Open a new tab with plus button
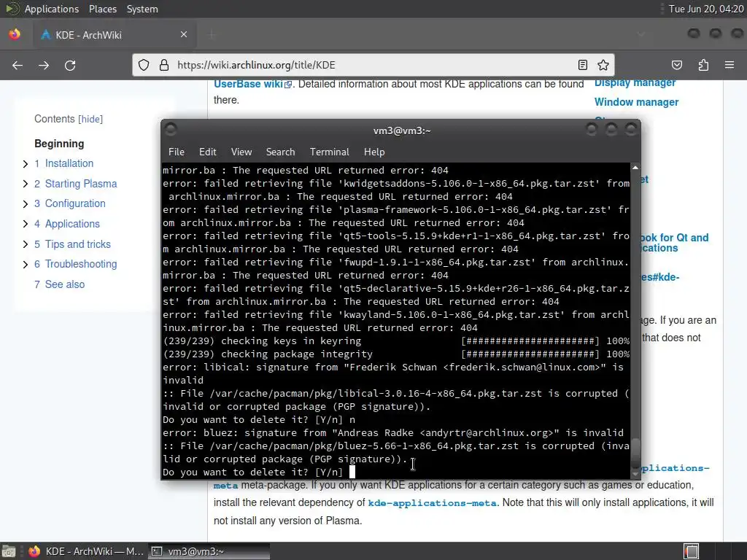Viewport: 747px width, 560px height. [212, 34]
